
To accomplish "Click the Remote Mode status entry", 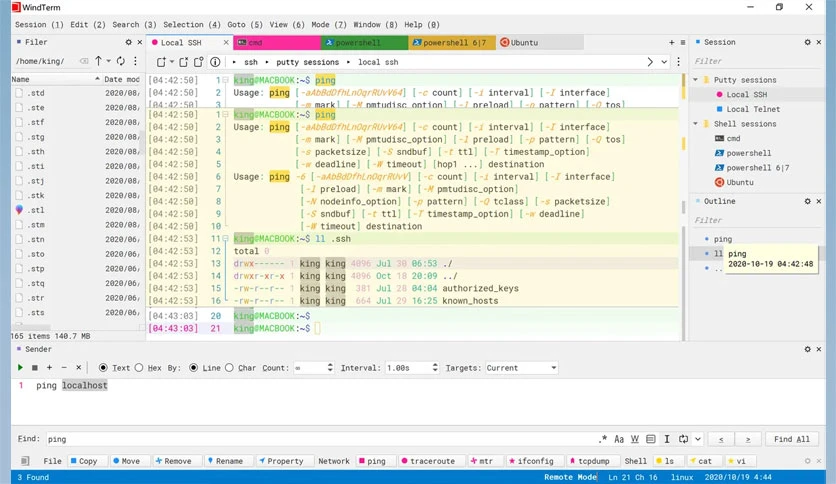I will pyautogui.click(x=570, y=477).
